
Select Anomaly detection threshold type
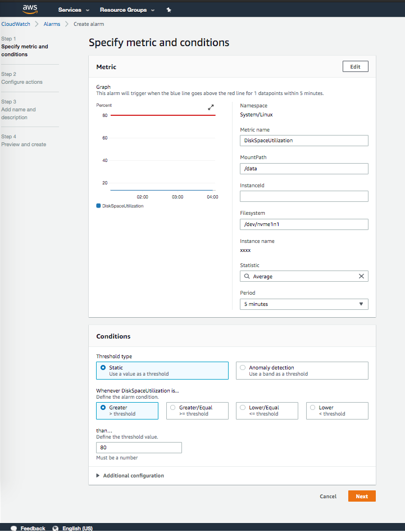(x=243, y=367)
